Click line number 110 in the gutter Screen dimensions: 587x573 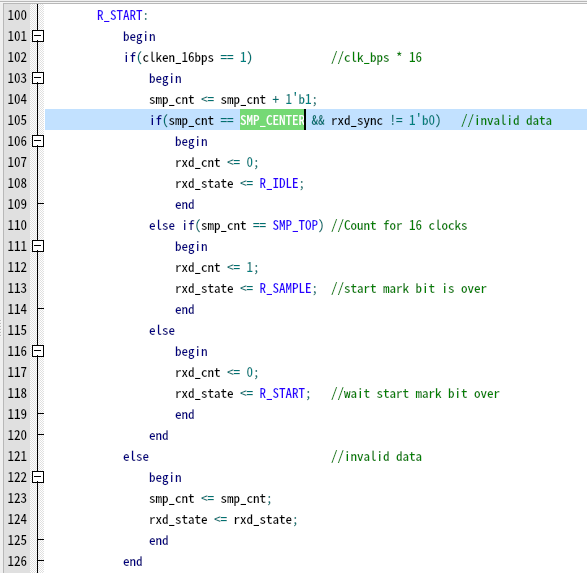tap(17, 225)
